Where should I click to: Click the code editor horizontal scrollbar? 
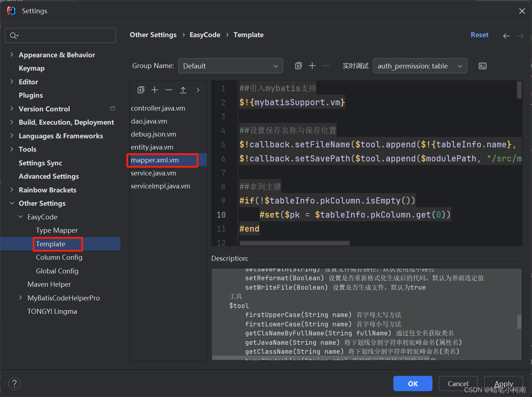(294, 243)
